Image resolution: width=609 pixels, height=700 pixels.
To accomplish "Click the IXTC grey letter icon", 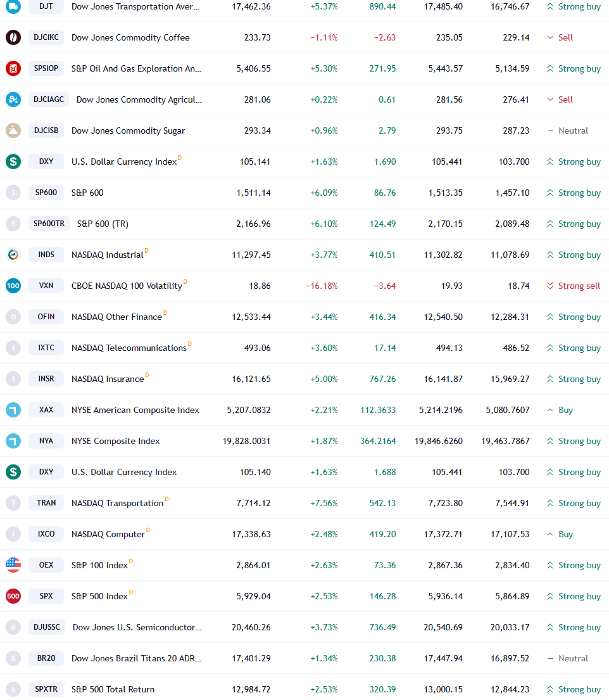I will coord(13,348).
